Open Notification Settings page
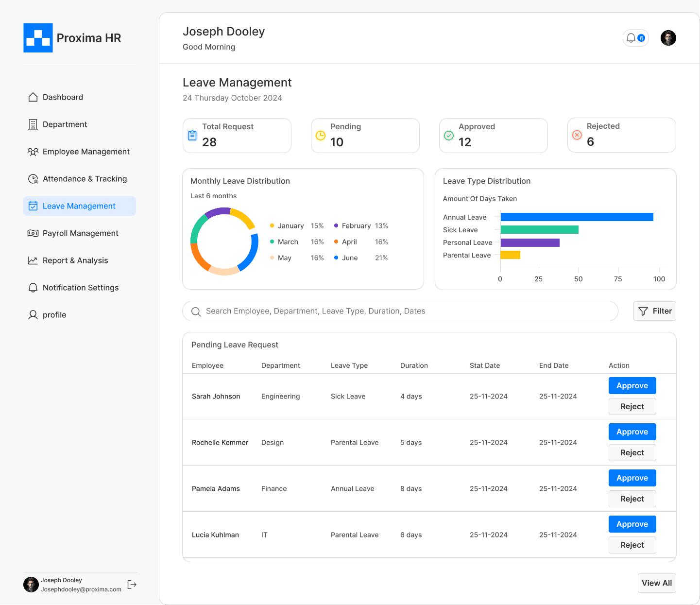The height and width of the screenshot is (605, 700). [80, 288]
